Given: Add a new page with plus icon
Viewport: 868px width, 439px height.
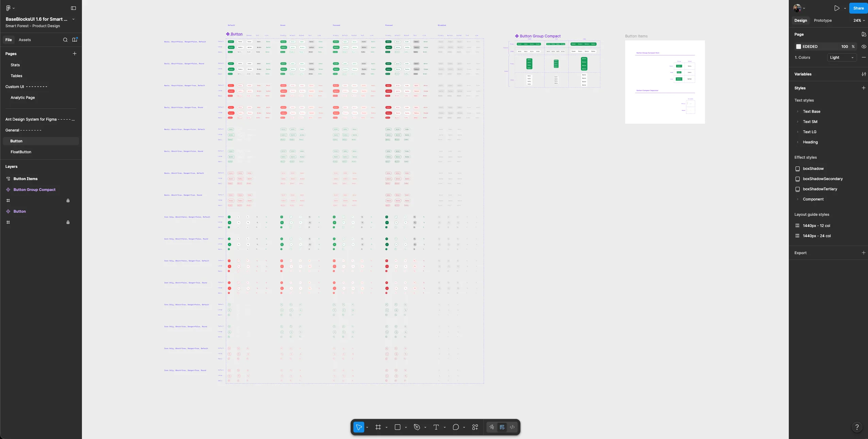Looking at the screenshot, I should click(x=74, y=54).
